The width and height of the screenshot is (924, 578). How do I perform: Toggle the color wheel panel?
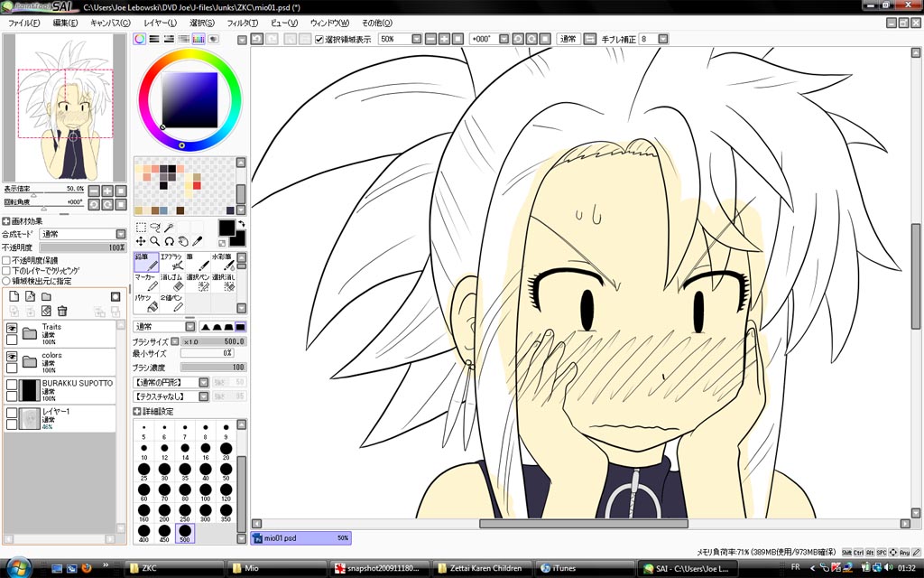point(139,39)
